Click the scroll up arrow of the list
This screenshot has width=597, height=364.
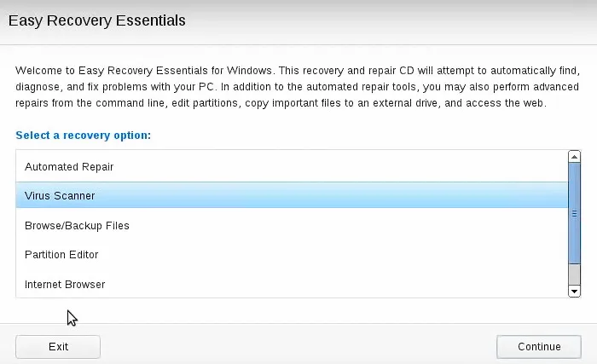pyautogui.click(x=574, y=157)
